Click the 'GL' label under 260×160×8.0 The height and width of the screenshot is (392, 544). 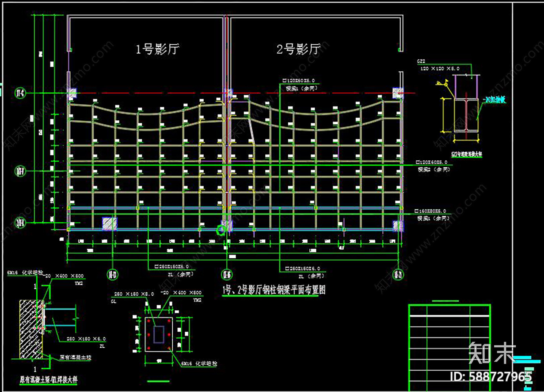point(113,301)
